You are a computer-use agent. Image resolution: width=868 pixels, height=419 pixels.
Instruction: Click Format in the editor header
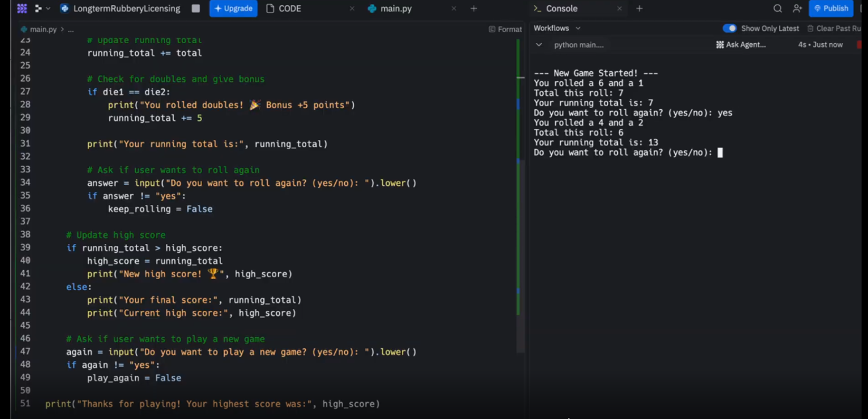coord(505,30)
